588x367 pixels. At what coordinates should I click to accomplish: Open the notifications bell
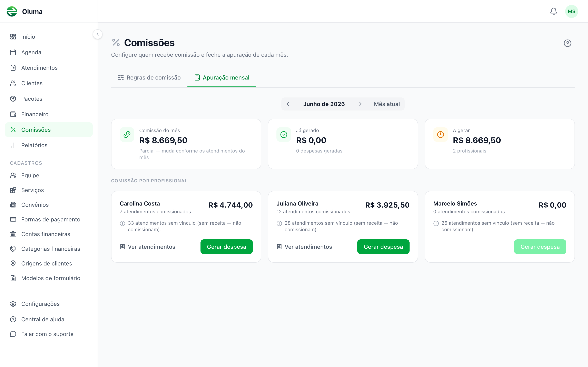(553, 11)
